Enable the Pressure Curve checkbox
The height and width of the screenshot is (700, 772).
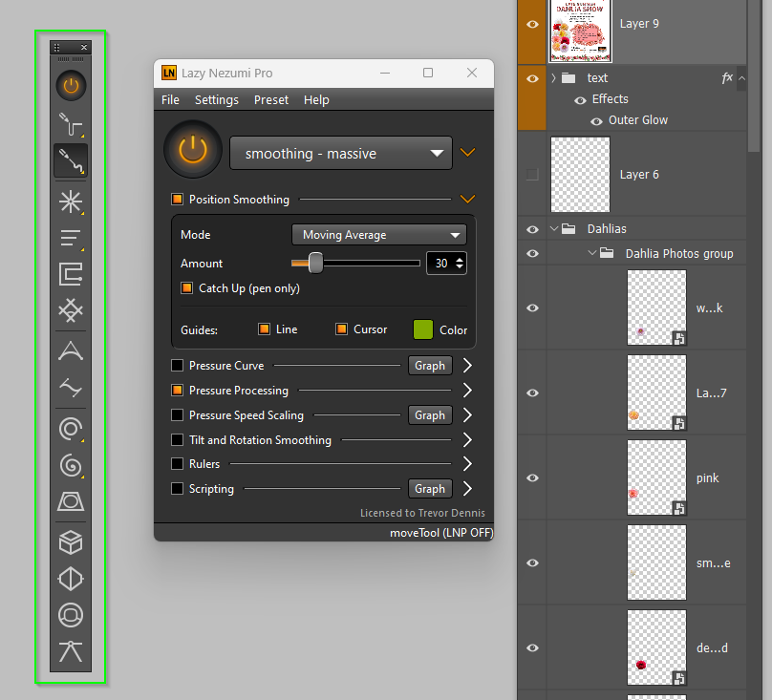[177, 365]
